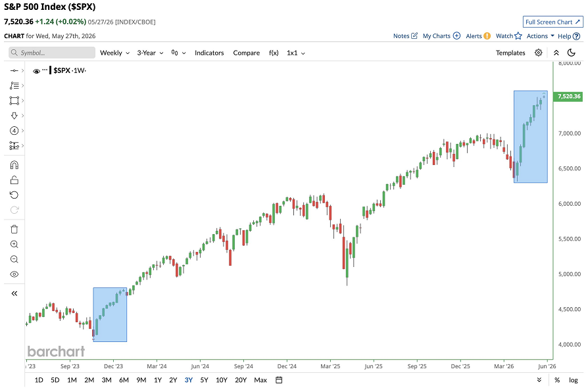The height and width of the screenshot is (388, 588).
Task: Delete drawings with the trash icon
Action: tap(14, 230)
